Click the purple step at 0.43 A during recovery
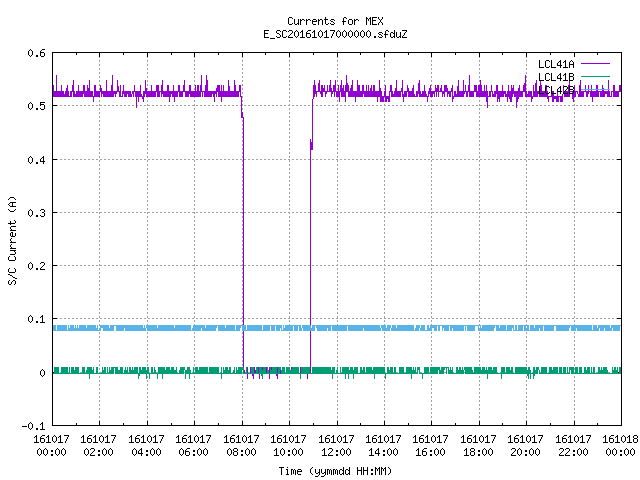Image resolution: width=640 pixels, height=480 pixels. pyautogui.click(x=311, y=145)
